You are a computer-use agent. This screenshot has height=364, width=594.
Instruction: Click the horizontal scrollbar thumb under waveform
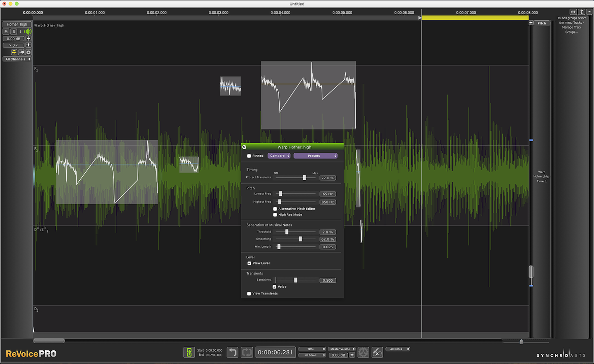[49, 341]
